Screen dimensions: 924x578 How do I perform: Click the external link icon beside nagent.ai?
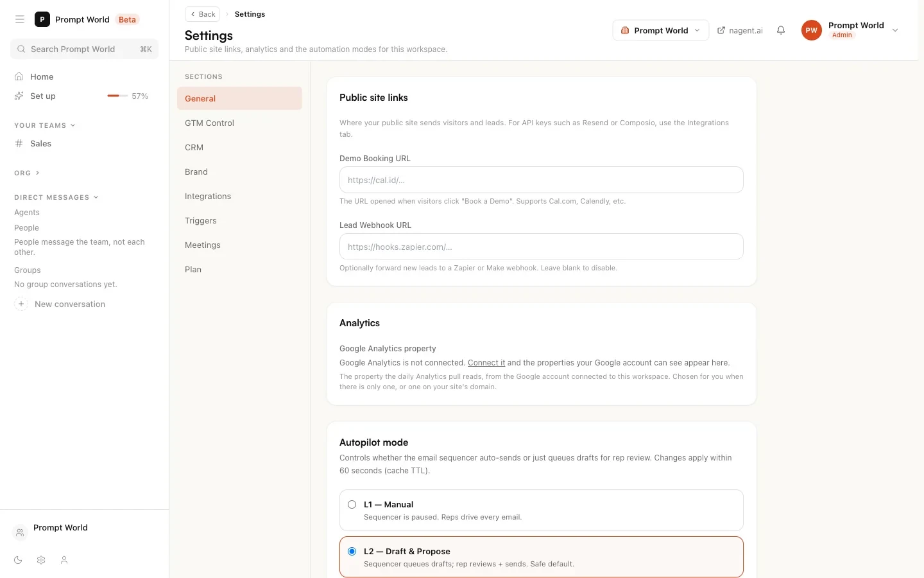(x=721, y=30)
